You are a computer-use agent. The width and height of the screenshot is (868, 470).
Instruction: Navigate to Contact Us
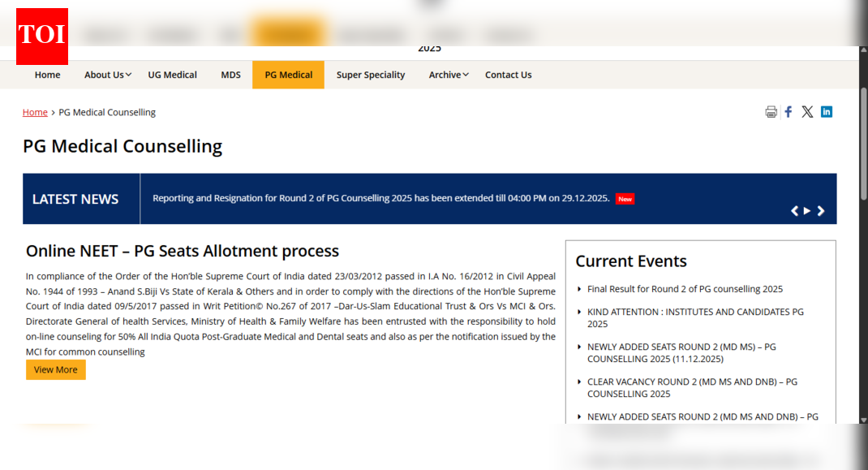click(508, 74)
